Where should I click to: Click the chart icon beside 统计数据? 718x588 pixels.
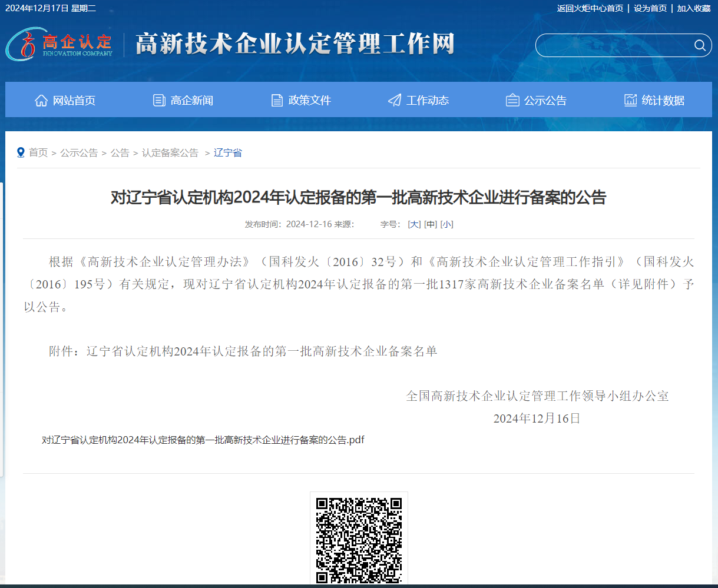631,101
